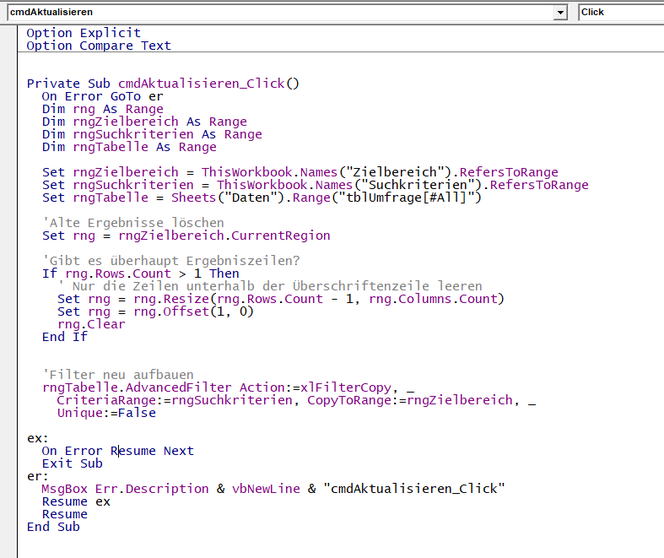Click 'Set rng = rngZielbereich.CurrentRegion' line
This screenshot has width=664, height=558.
tap(186, 235)
